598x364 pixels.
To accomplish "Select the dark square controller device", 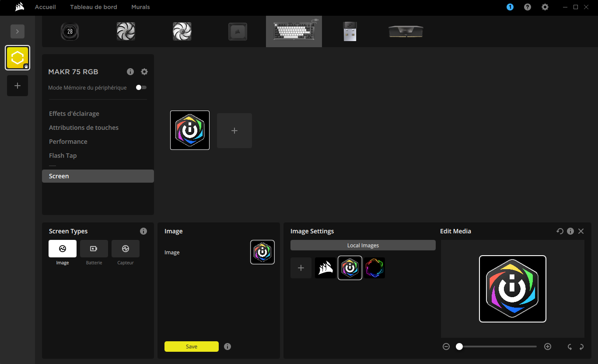I will (x=238, y=31).
